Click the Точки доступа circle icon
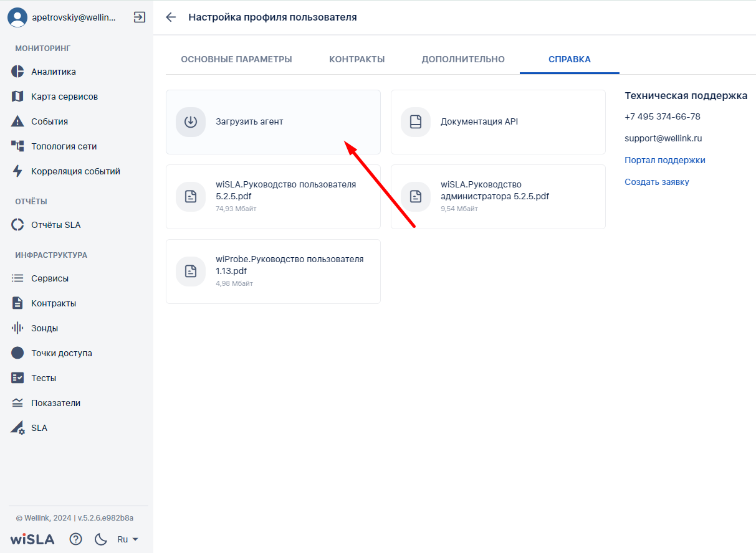Image resolution: width=756 pixels, height=553 pixels. [17, 353]
